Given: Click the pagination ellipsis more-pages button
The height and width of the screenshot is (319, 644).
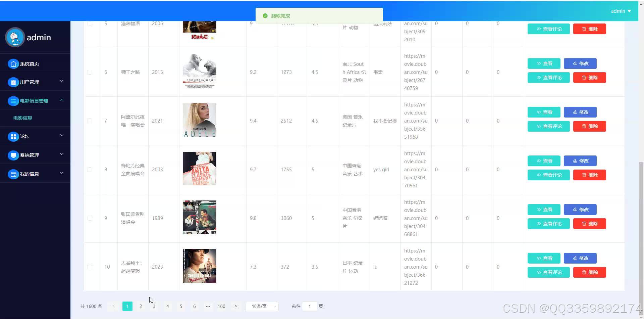Looking at the screenshot, I should [x=208, y=306].
